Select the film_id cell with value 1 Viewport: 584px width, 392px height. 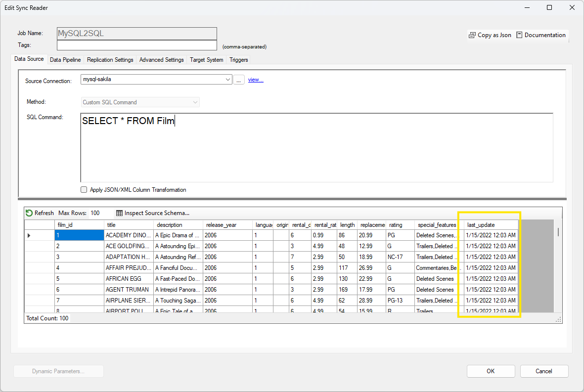tap(79, 235)
